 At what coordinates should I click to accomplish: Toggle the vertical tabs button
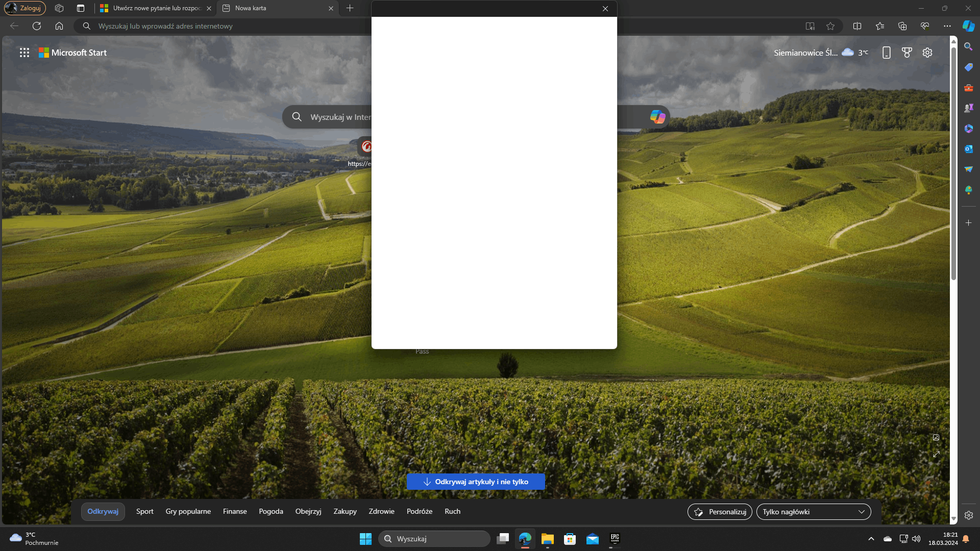click(x=81, y=8)
